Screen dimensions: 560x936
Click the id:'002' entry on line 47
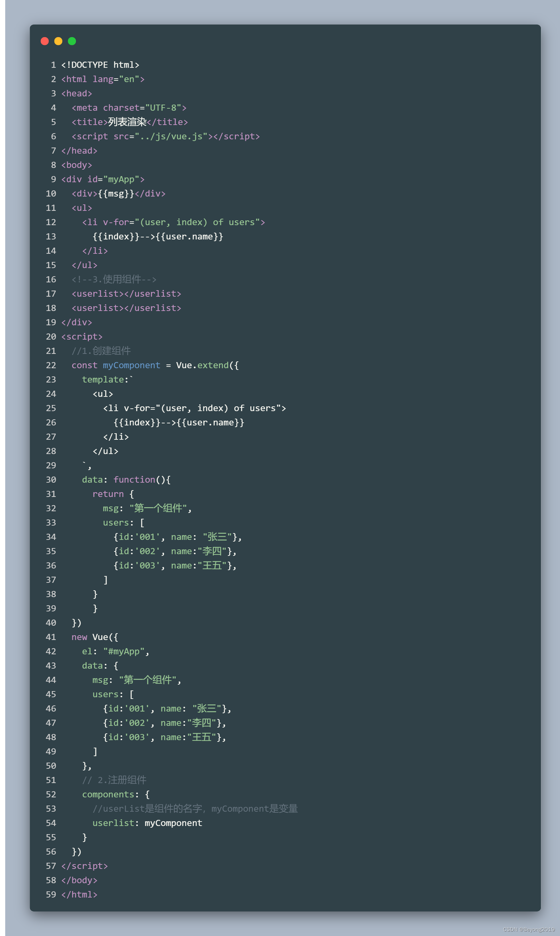click(x=164, y=723)
